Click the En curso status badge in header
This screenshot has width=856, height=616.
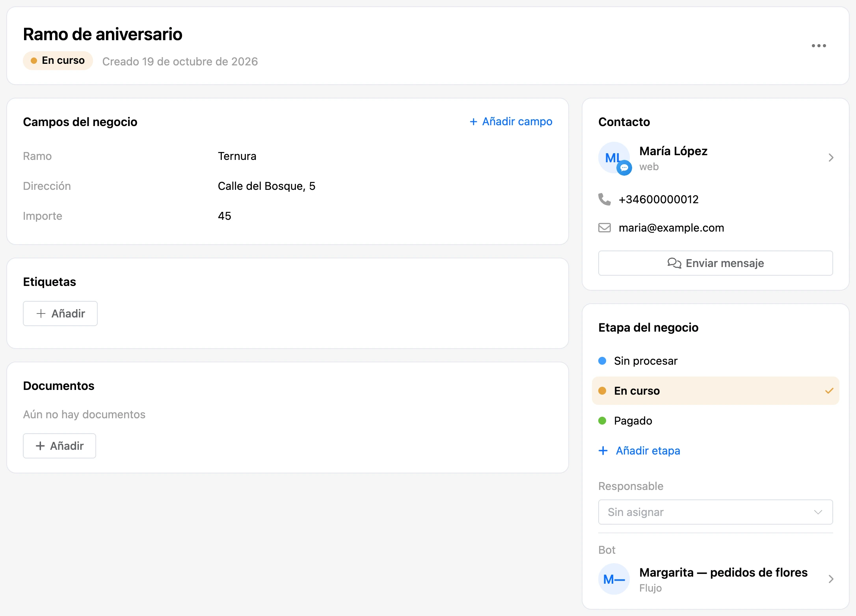click(58, 61)
